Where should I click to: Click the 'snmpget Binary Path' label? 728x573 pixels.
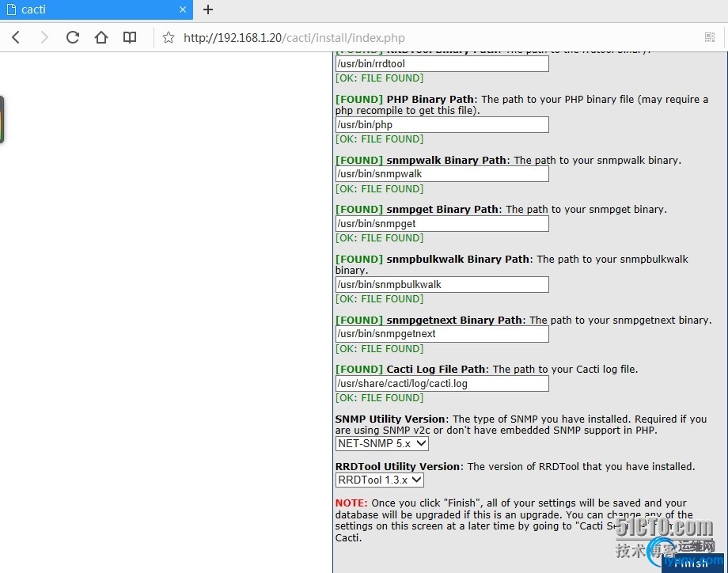442,210
